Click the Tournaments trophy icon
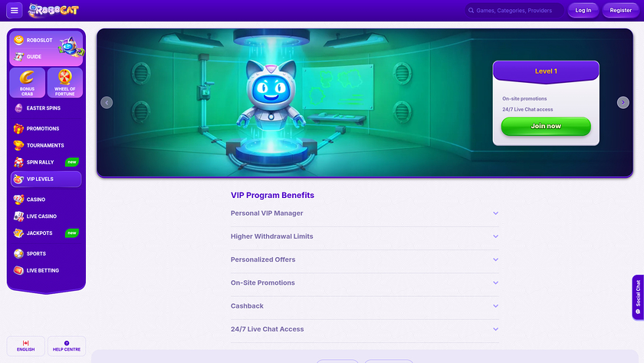Image resolution: width=644 pixels, height=363 pixels. tap(18, 146)
